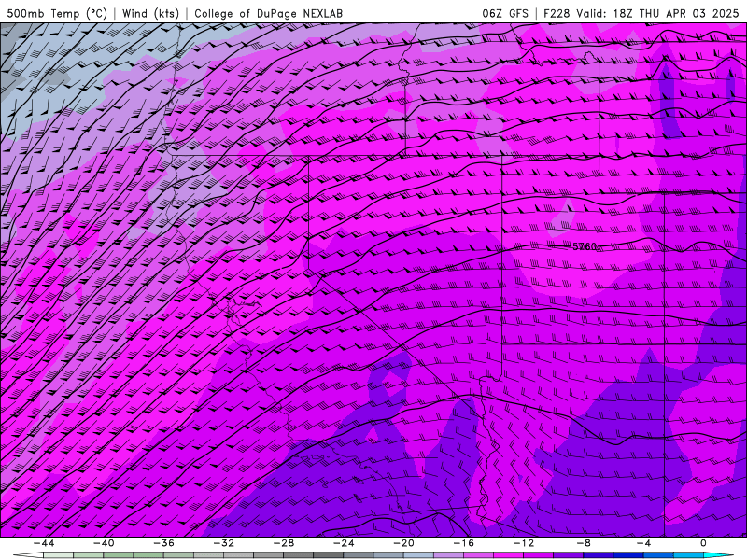Click the '-40' color scale label
Viewport: 747px width, 560px height.
[x=104, y=543]
